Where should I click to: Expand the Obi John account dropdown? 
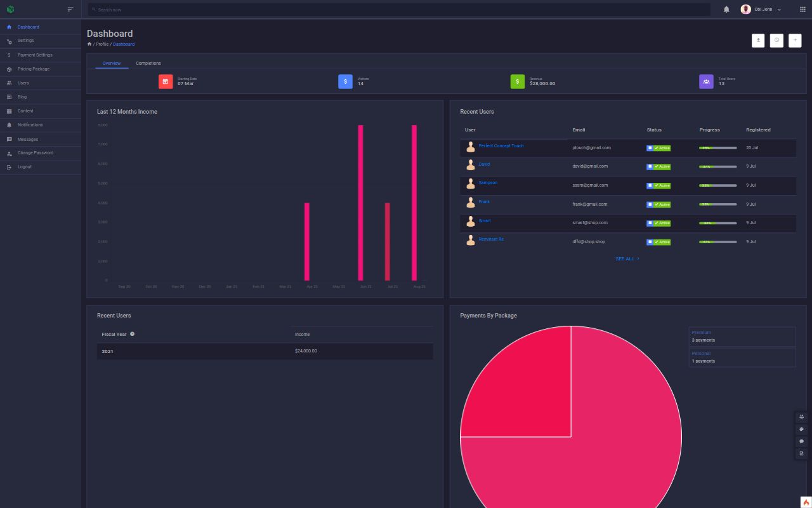tap(761, 10)
